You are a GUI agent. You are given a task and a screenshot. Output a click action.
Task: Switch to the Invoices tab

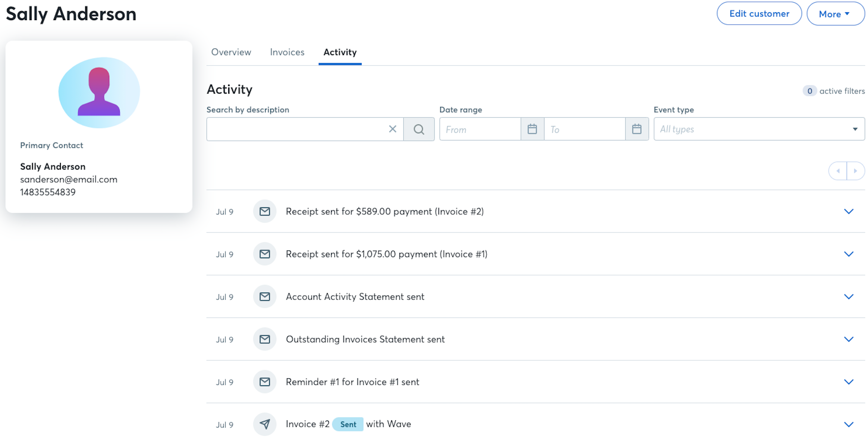pos(287,52)
